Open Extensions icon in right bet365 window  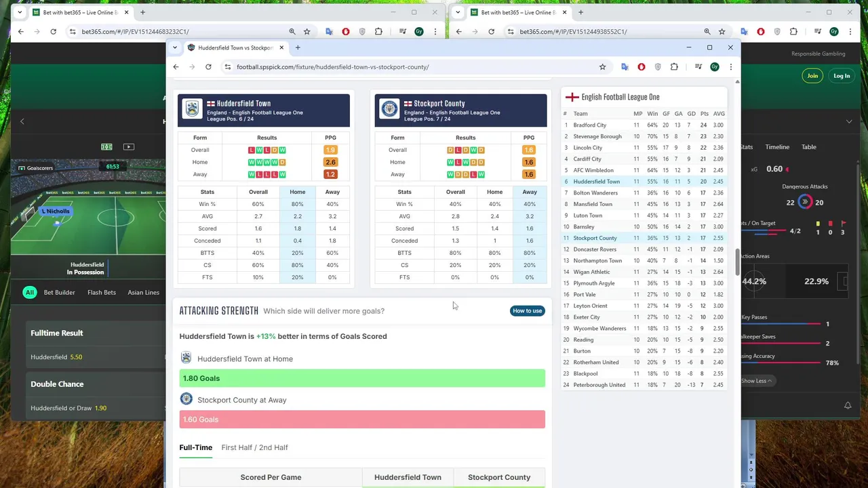pos(793,31)
